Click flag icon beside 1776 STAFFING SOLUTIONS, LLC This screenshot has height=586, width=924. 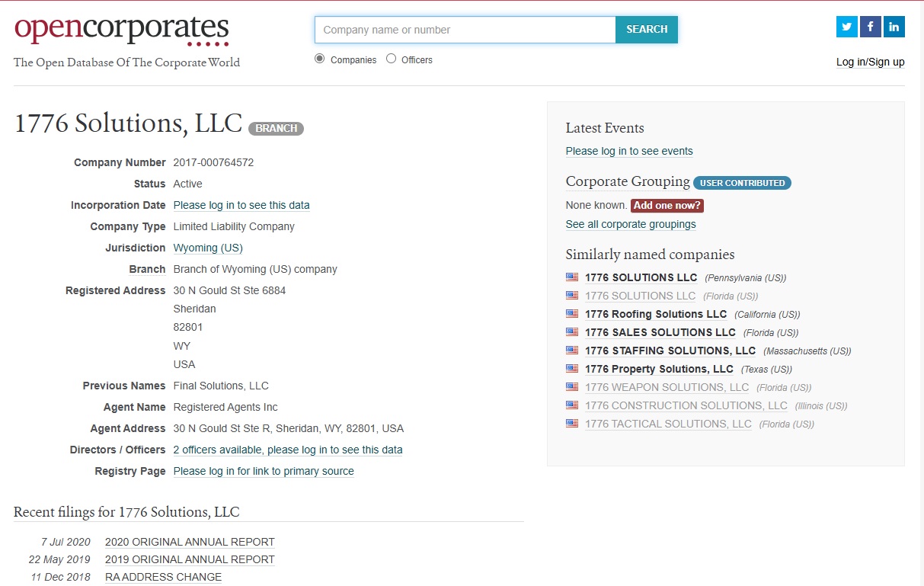572,351
